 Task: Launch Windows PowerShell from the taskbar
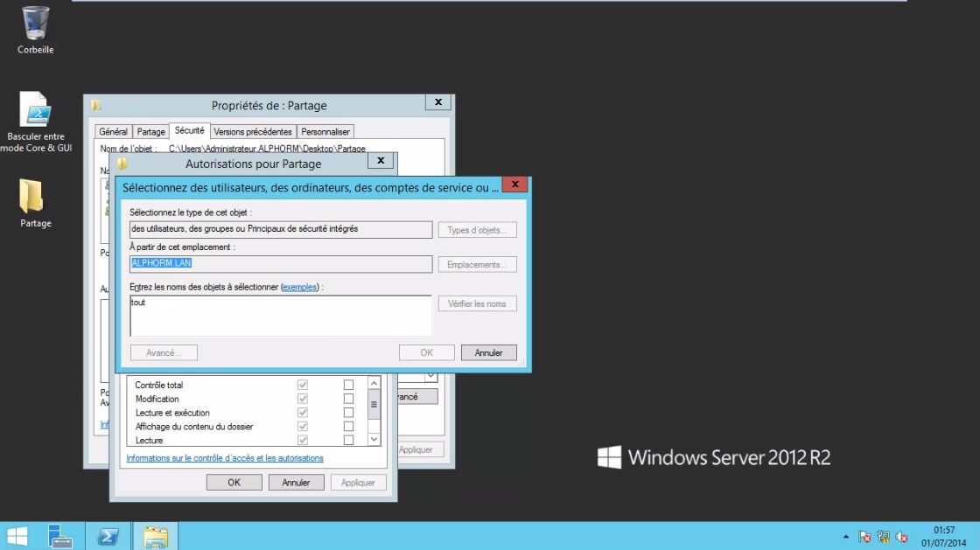pos(107,535)
